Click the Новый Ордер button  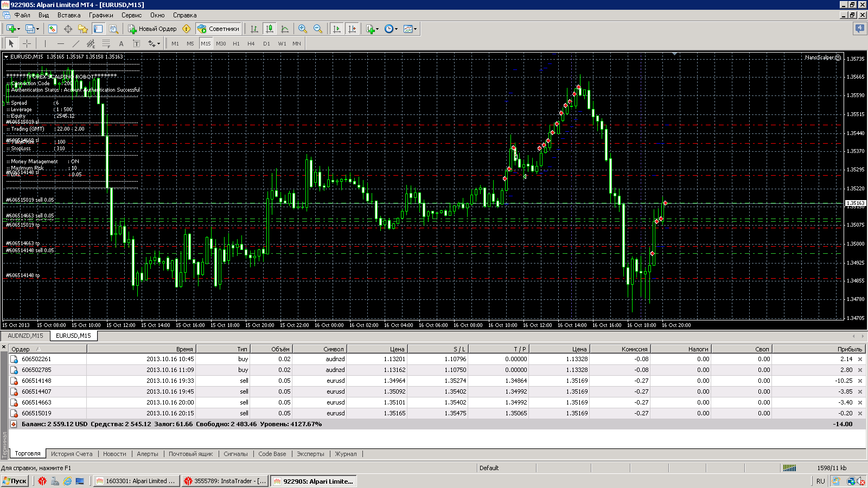point(152,29)
